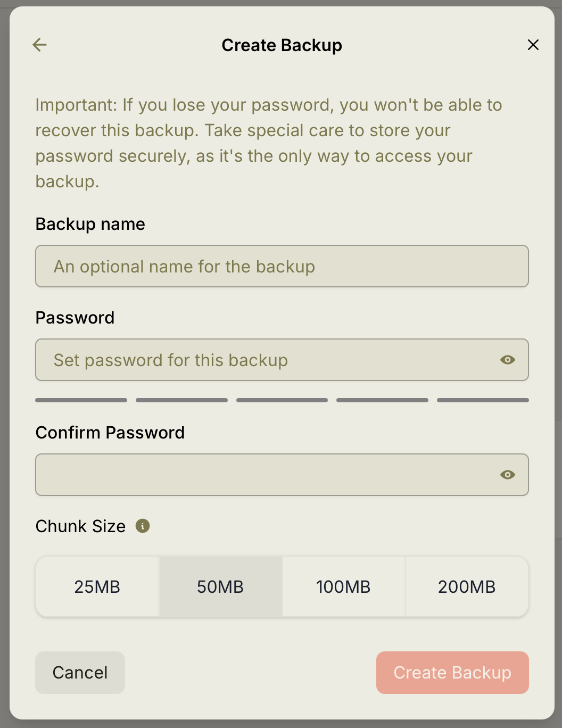Open the Chunk Size info tooltip icon
This screenshot has width=562, height=728.
[x=143, y=526]
